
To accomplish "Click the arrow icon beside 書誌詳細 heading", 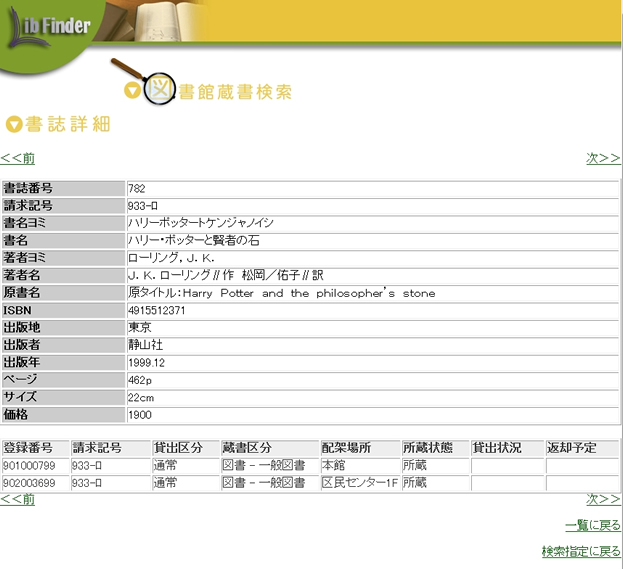I will coord(14,125).
